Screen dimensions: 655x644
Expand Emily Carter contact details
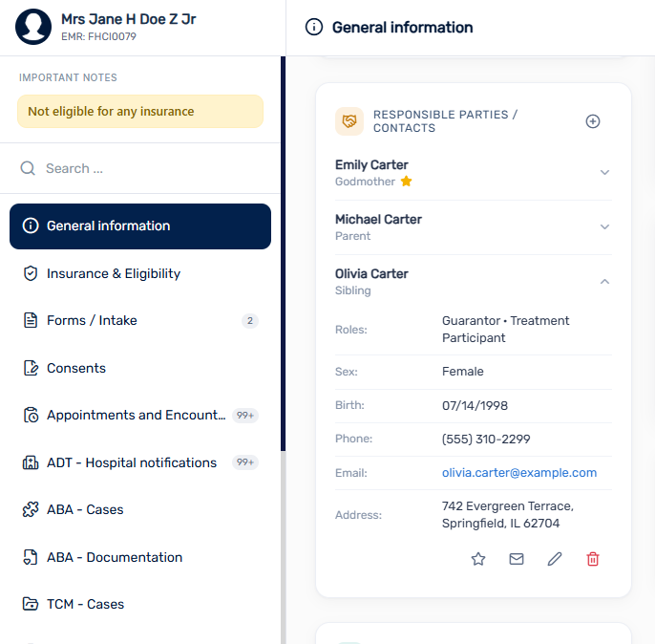tap(604, 172)
